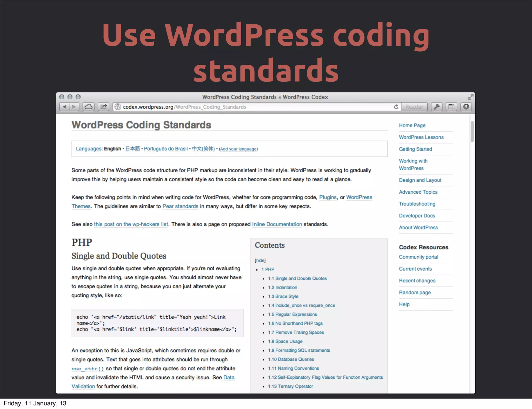The height and width of the screenshot is (409, 532).
Task: Click the Reader button
Action: (414, 107)
